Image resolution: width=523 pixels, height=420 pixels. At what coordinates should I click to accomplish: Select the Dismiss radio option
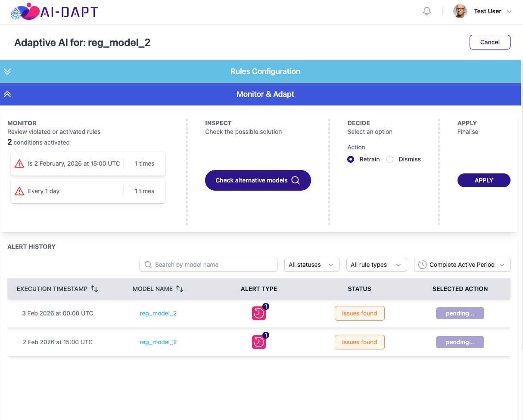point(390,159)
